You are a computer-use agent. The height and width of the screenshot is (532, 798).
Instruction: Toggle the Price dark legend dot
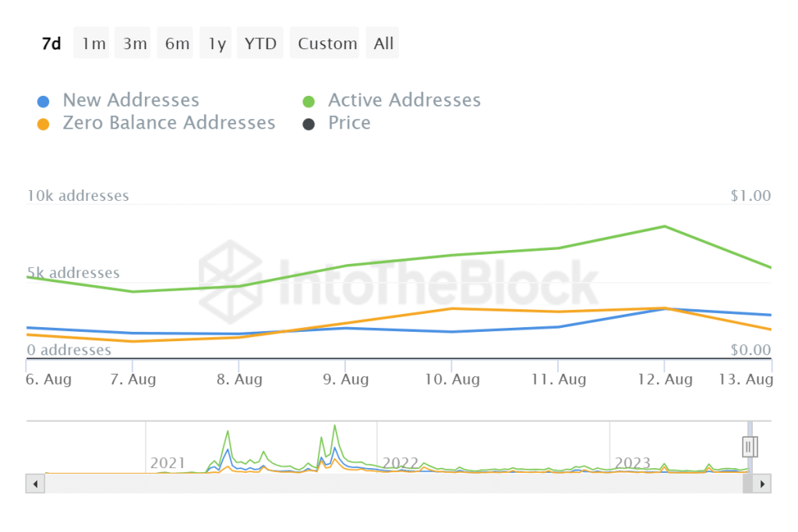(309, 124)
